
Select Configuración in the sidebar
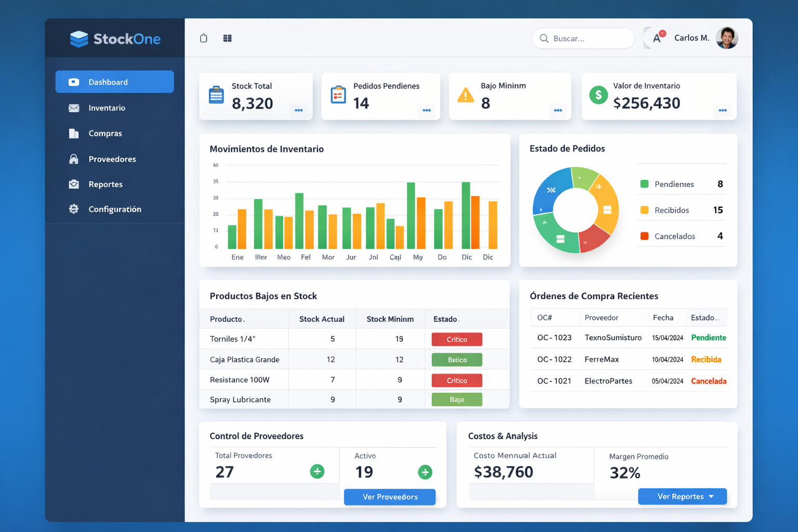(x=114, y=209)
